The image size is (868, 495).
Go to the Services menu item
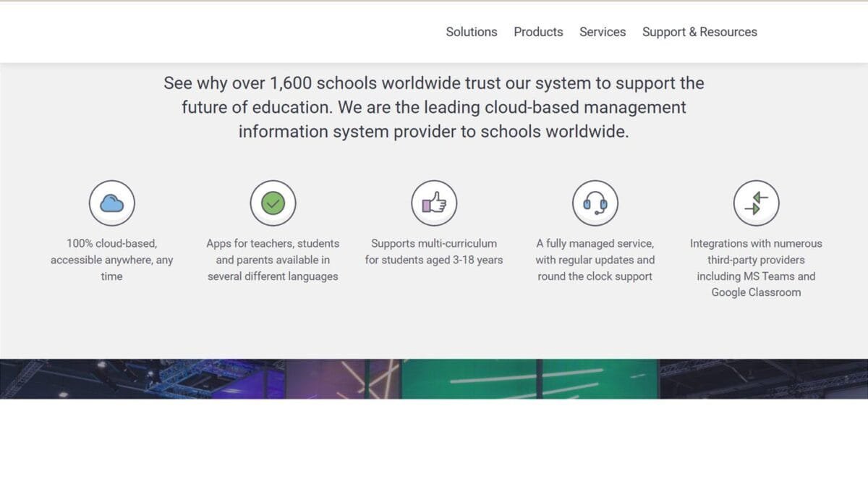tap(602, 32)
